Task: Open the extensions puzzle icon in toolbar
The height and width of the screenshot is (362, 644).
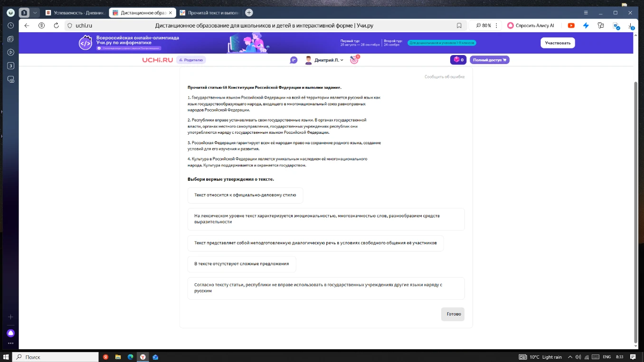Action: pos(601,26)
